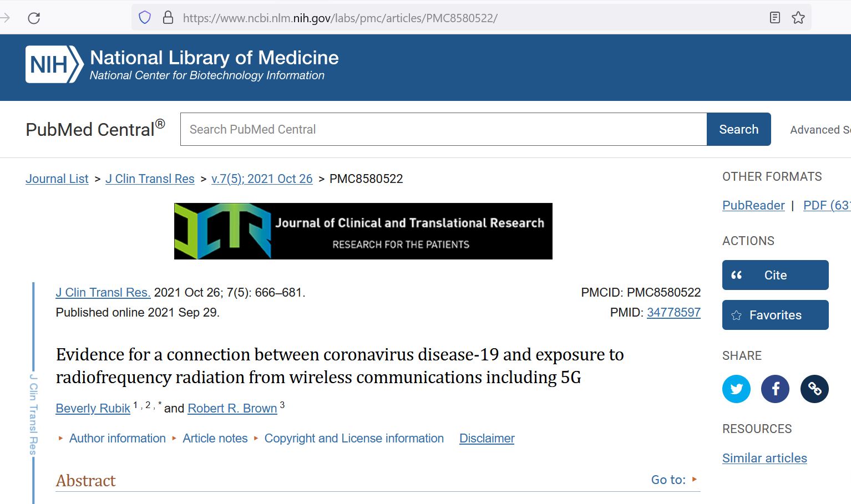The image size is (851, 504).
Task: Copy the permalink via the link icon
Action: (x=814, y=389)
